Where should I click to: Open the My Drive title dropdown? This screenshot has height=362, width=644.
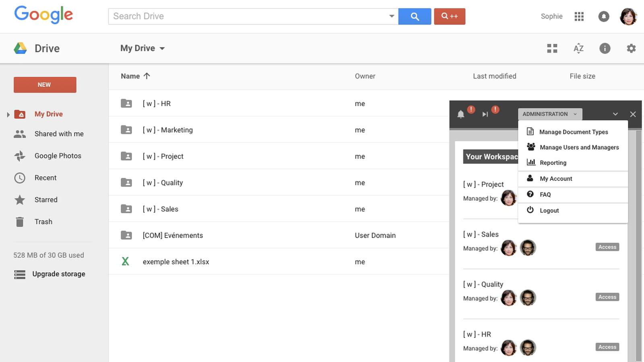pos(142,49)
